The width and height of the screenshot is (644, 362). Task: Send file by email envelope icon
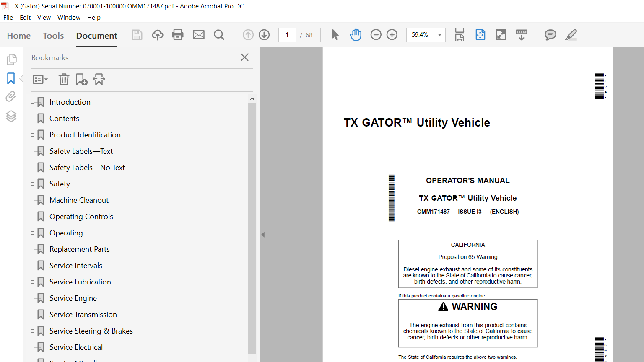coord(199,35)
